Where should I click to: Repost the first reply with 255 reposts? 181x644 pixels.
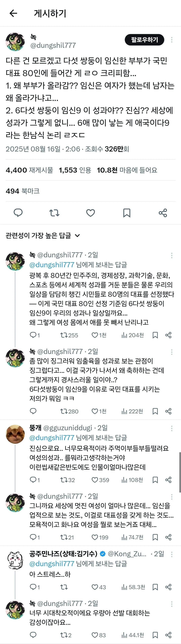[64, 335]
